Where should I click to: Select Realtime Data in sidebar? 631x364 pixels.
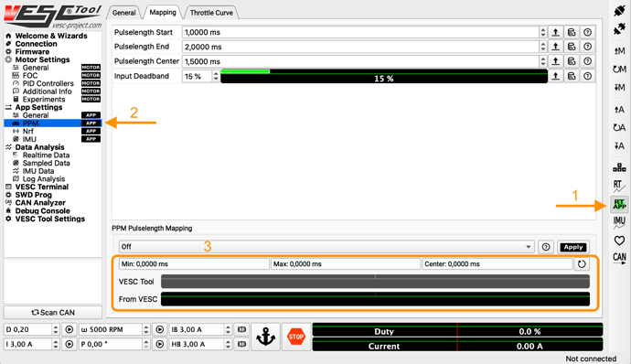[46, 155]
